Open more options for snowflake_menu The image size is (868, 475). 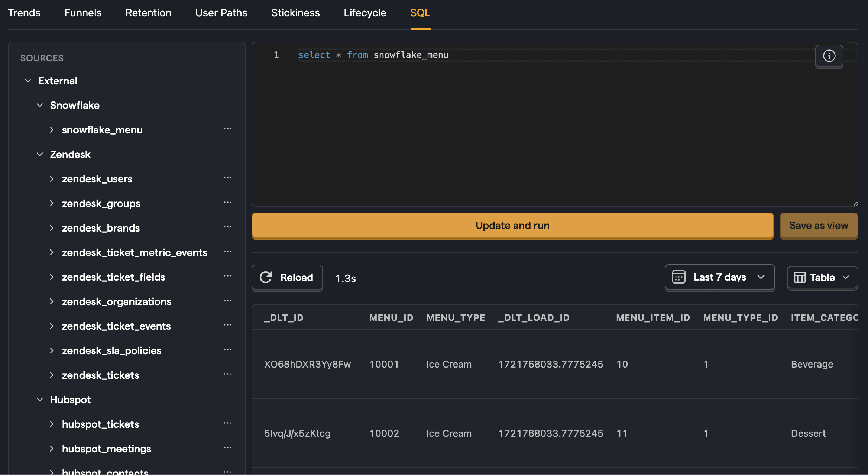(x=228, y=129)
